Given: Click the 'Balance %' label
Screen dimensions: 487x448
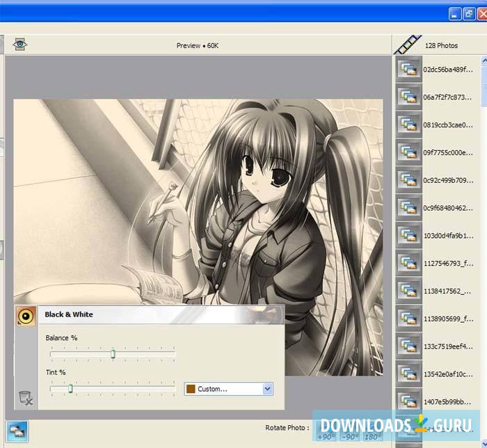Looking at the screenshot, I should (x=61, y=338).
